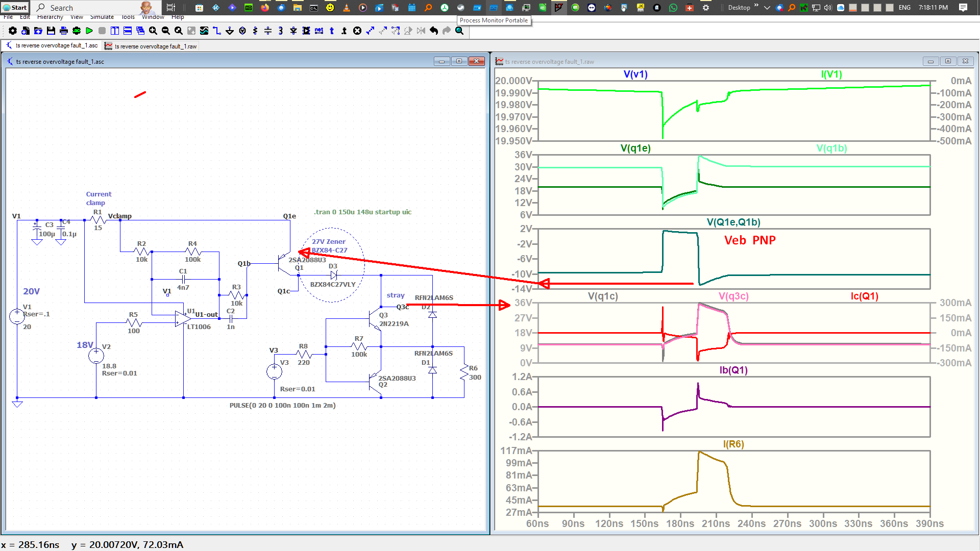
Task: Select the resistor placement tool
Action: tap(255, 31)
